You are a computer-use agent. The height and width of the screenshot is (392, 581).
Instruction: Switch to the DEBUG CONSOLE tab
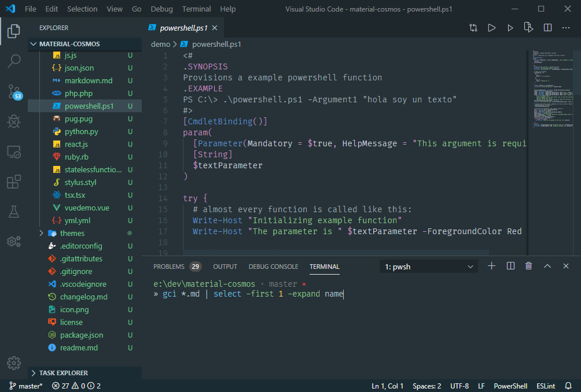click(274, 267)
